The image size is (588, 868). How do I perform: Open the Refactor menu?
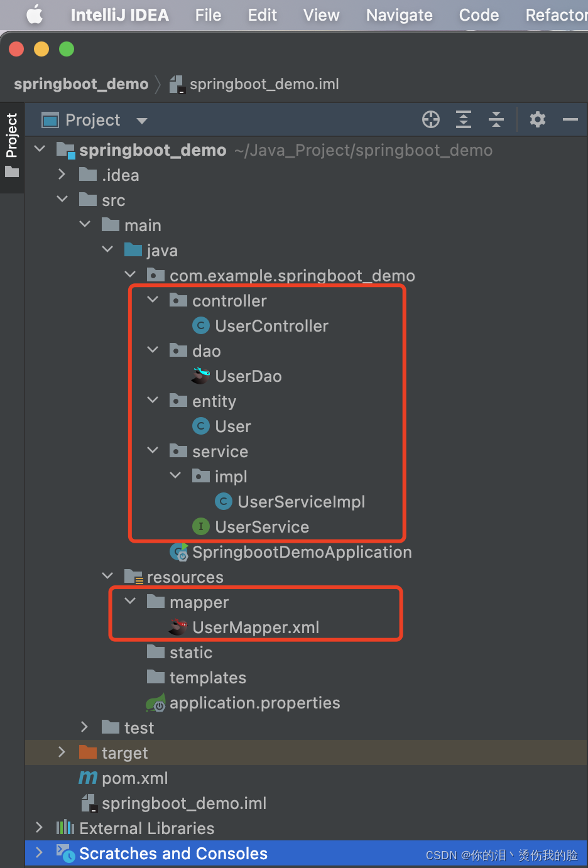(557, 15)
